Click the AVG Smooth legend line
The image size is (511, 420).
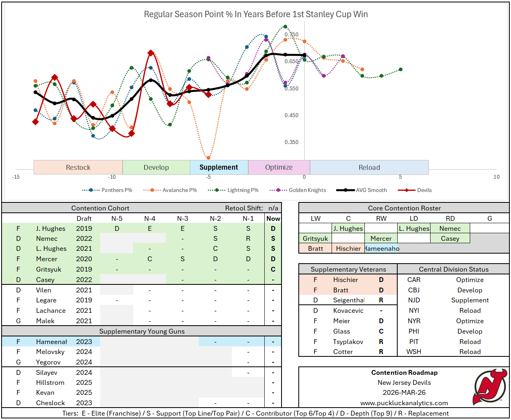tap(345, 190)
